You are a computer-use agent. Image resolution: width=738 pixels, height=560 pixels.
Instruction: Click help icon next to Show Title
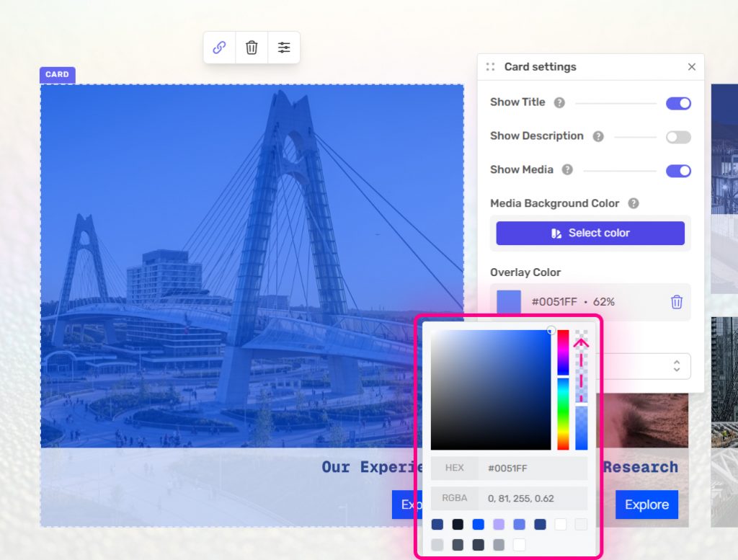[x=559, y=103]
